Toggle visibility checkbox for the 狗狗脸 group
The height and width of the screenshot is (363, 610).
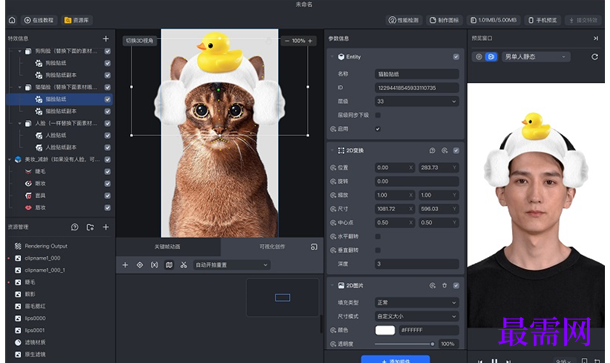pyautogui.click(x=107, y=51)
